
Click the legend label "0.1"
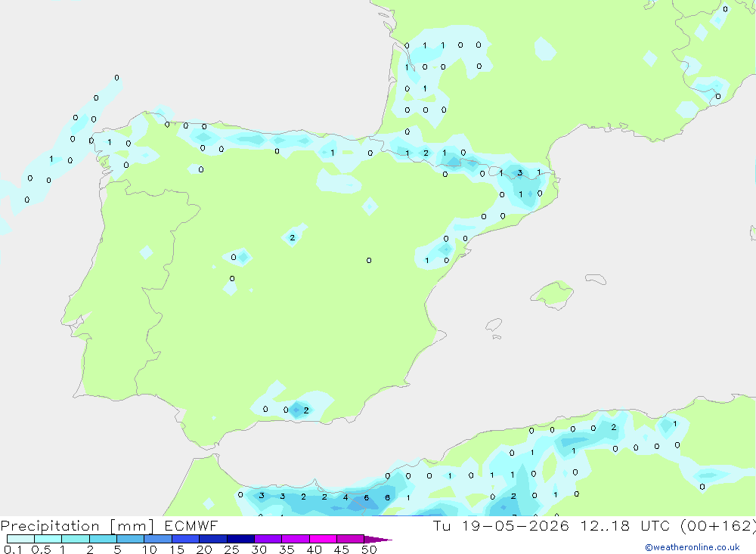tap(13, 549)
